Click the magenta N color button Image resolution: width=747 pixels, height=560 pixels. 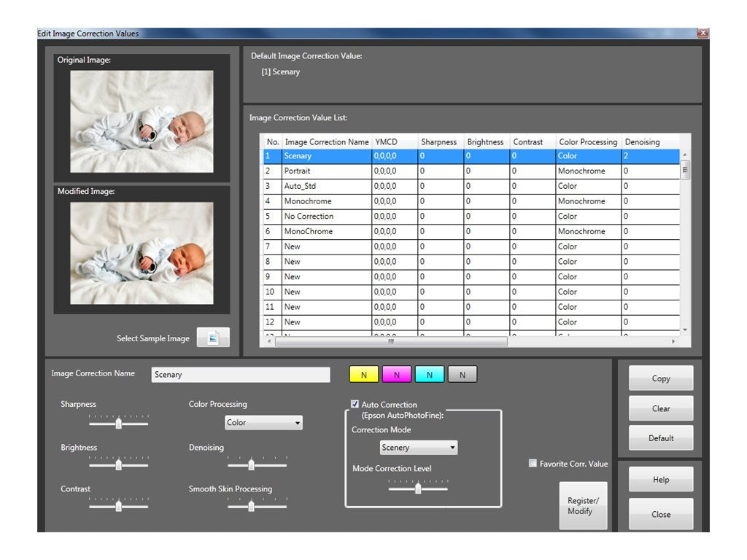coord(397,375)
